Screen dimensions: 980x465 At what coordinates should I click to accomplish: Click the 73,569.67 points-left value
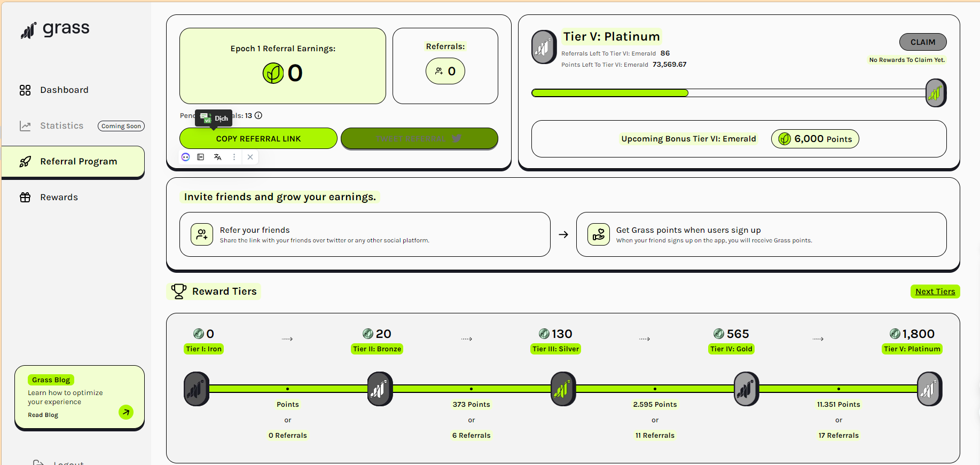[669, 65]
